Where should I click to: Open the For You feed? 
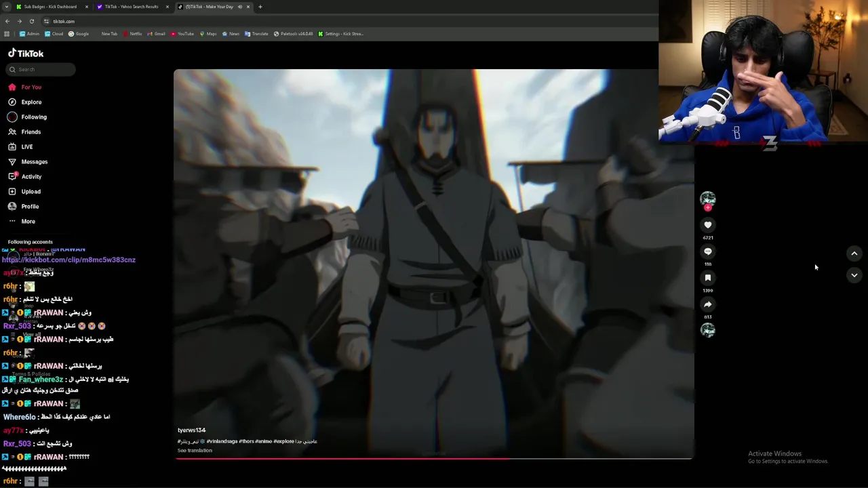25,87
